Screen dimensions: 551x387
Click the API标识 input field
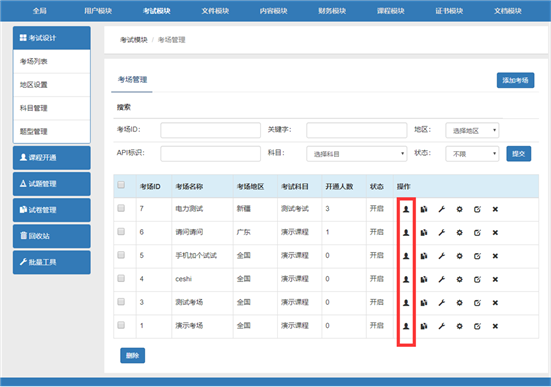tap(210, 154)
